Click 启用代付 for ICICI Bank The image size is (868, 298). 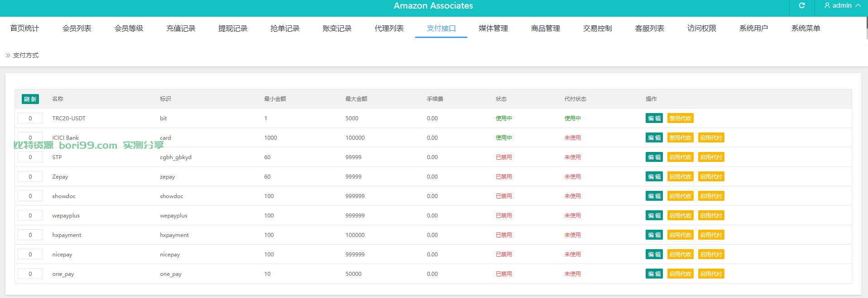[x=711, y=137]
